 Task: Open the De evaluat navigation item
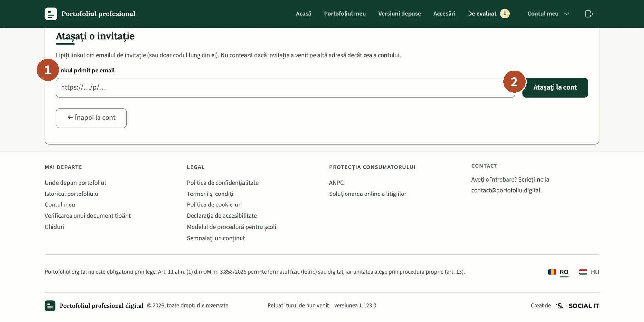click(482, 14)
